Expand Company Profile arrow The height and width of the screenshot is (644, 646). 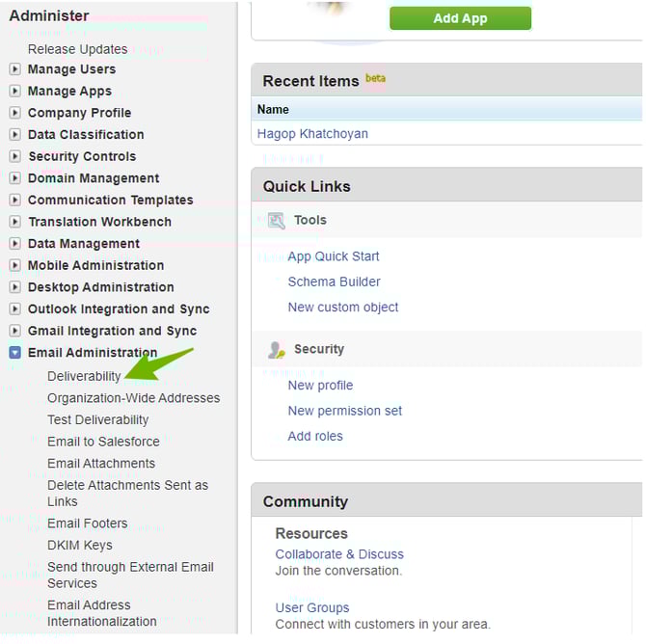point(14,113)
